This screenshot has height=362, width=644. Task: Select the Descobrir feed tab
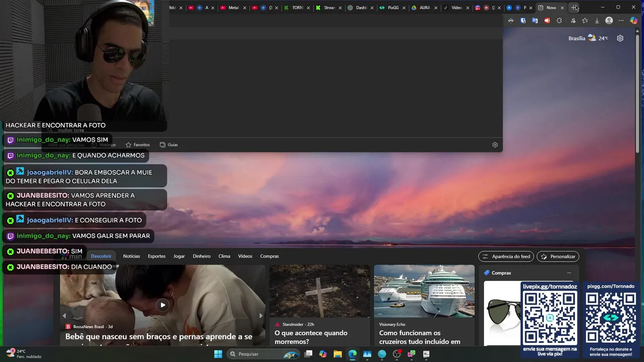coord(101,256)
